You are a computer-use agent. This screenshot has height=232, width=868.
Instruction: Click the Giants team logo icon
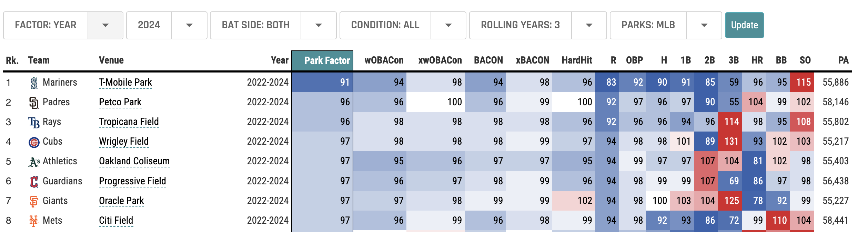point(34,201)
